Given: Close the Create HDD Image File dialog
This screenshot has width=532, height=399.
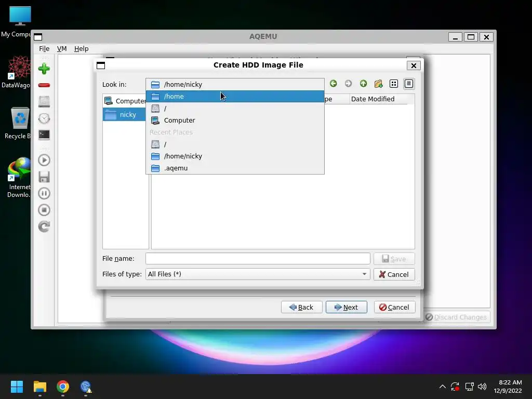Looking at the screenshot, I should point(414,65).
